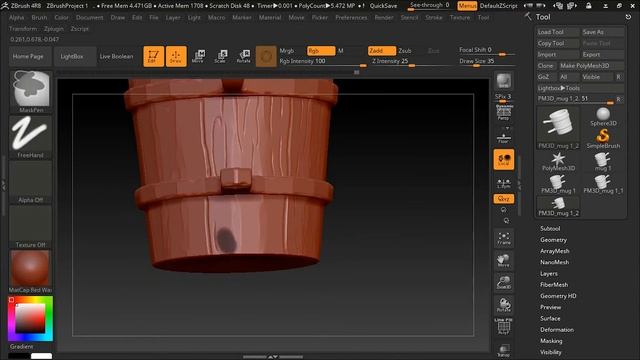This screenshot has width=640, height=360.
Task: Select the Move gizmo button in top shelf
Action: 198,56
